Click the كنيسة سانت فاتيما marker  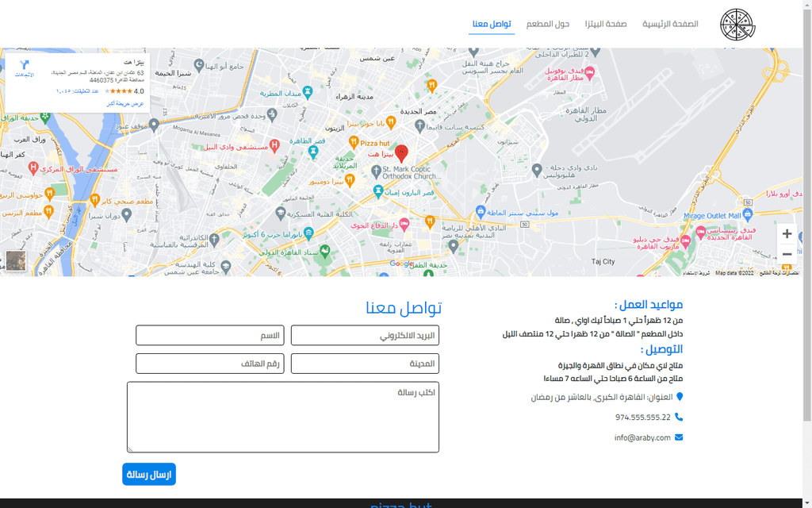point(420,125)
